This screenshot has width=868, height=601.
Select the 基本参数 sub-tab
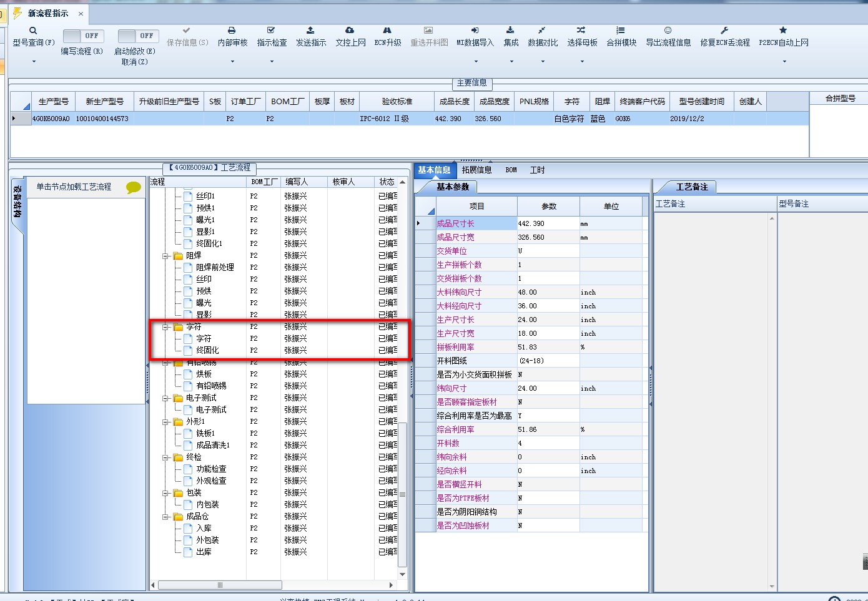click(x=453, y=187)
